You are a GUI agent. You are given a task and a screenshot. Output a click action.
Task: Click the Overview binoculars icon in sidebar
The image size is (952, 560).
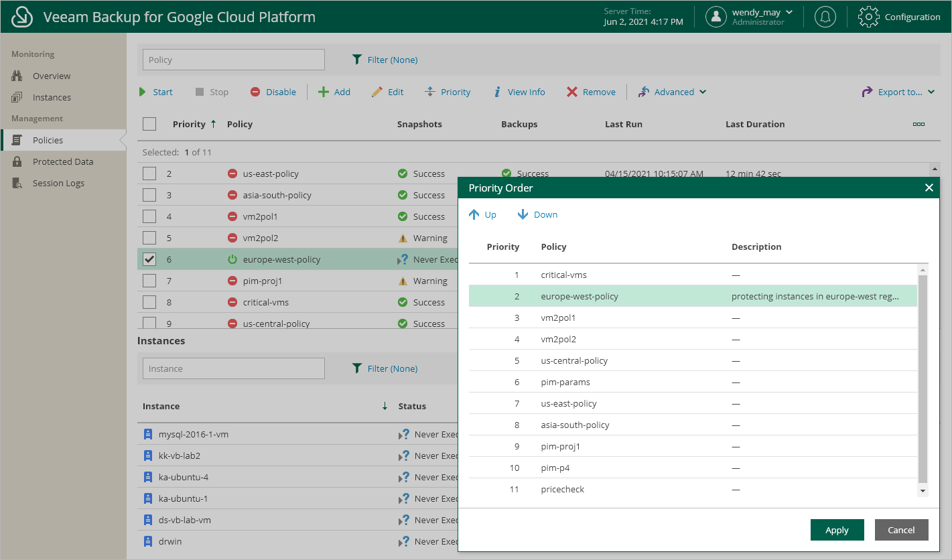tap(17, 76)
